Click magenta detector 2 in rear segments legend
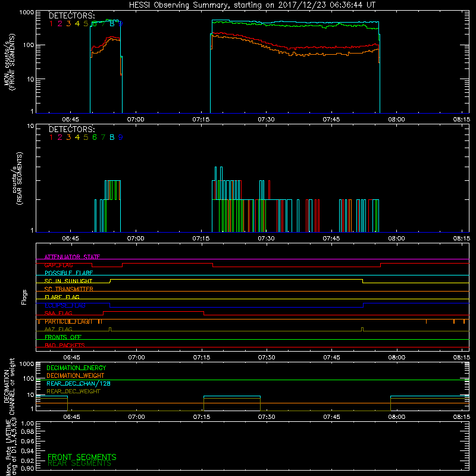The height and width of the screenshot is (476, 476). pos(60,137)
